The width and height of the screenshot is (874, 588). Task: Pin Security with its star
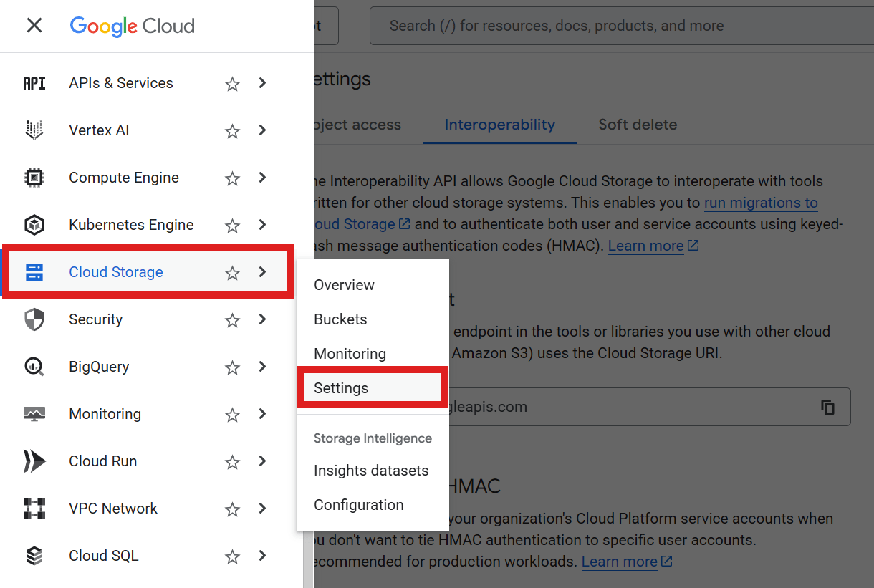tap(232, 320)
